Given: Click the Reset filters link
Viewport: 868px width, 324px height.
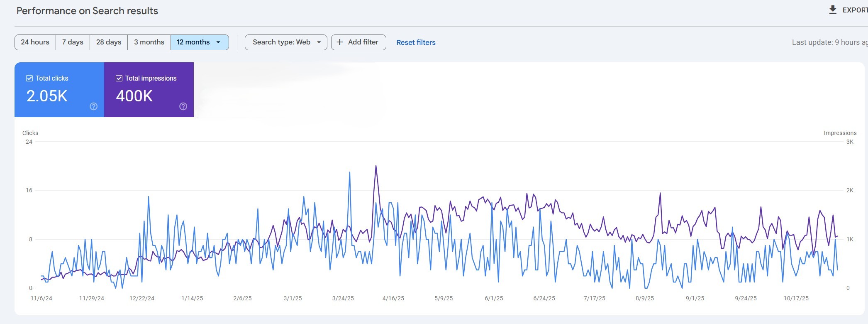Looking at the screenshot, I should tap(416, 42).
